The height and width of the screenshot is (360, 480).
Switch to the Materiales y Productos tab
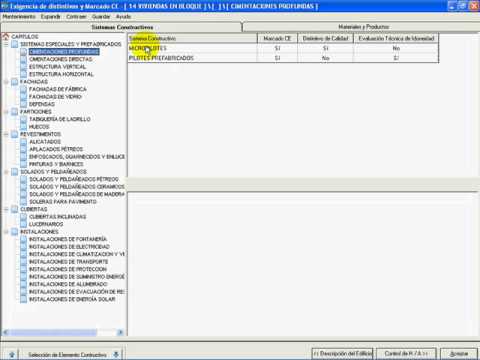(363, 27)
